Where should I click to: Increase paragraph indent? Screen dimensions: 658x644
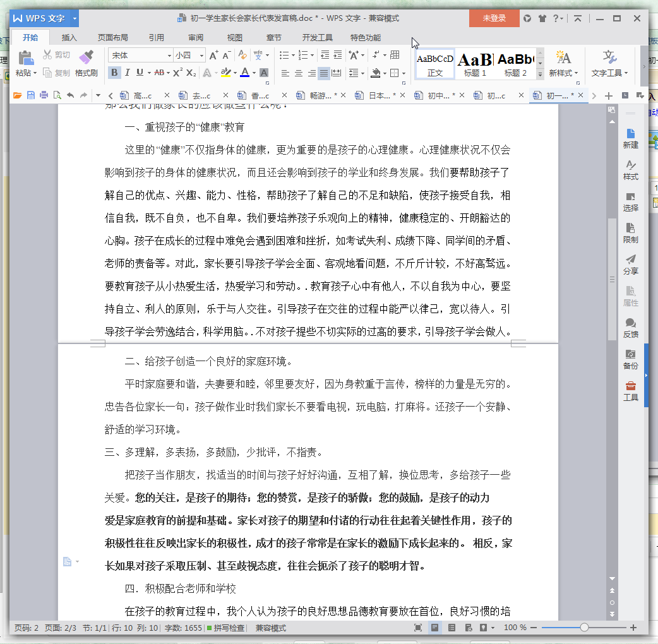(338, 55)
